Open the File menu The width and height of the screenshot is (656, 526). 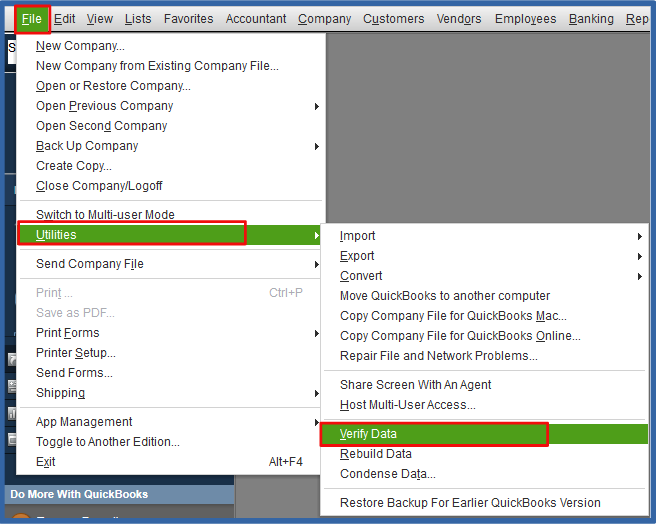(32, 19)
